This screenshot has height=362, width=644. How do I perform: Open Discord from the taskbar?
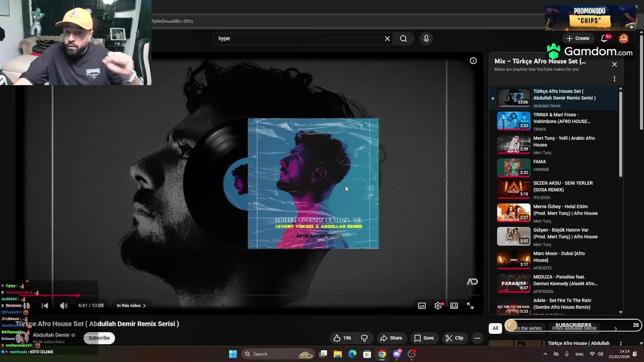[x=397, y=354]
